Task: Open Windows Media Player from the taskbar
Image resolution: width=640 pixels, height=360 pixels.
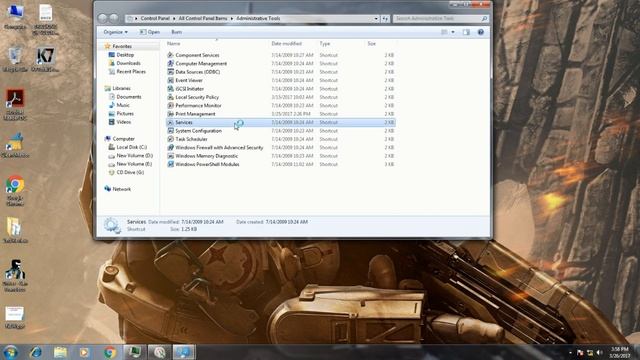Action: click(x=85, y=352)
